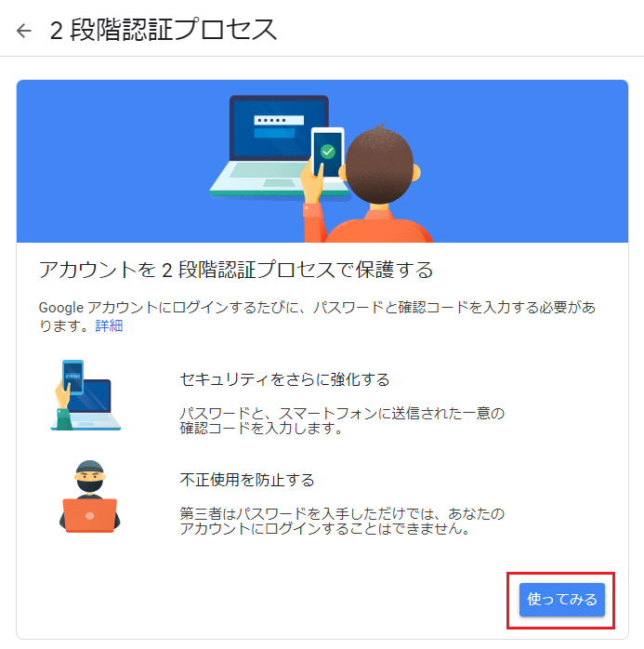Click the man's head in the banner illustration
Image resolution: width=644 pixels, height=649 pixels.
(380, 165)
